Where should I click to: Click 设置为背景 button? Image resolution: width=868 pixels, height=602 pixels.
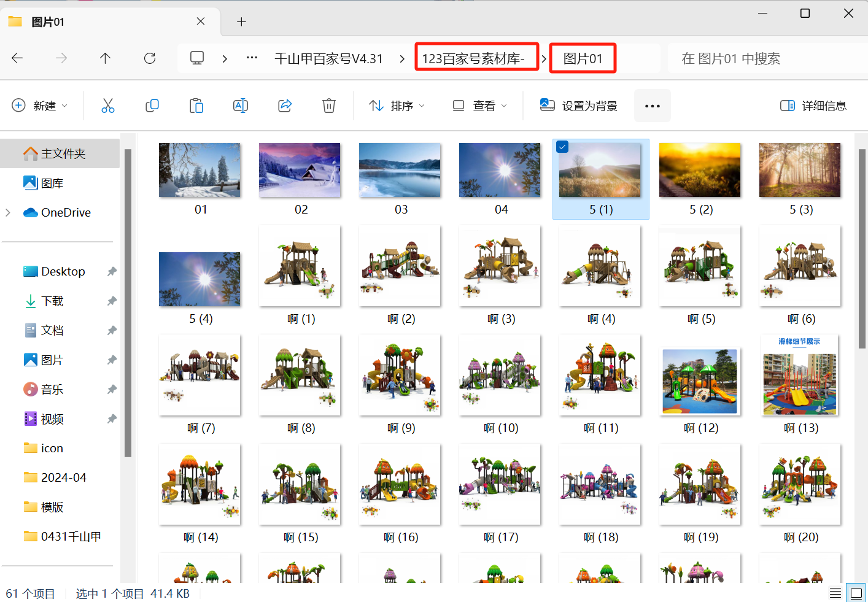pos(578,106)
